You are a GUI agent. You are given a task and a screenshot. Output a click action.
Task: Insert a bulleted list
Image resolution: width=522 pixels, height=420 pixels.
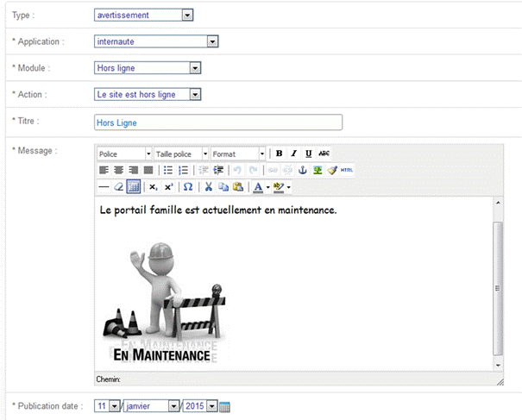168,170
